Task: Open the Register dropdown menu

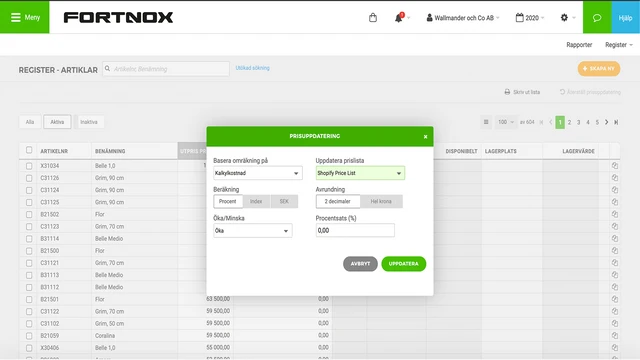Action: (x=618, y=45)
